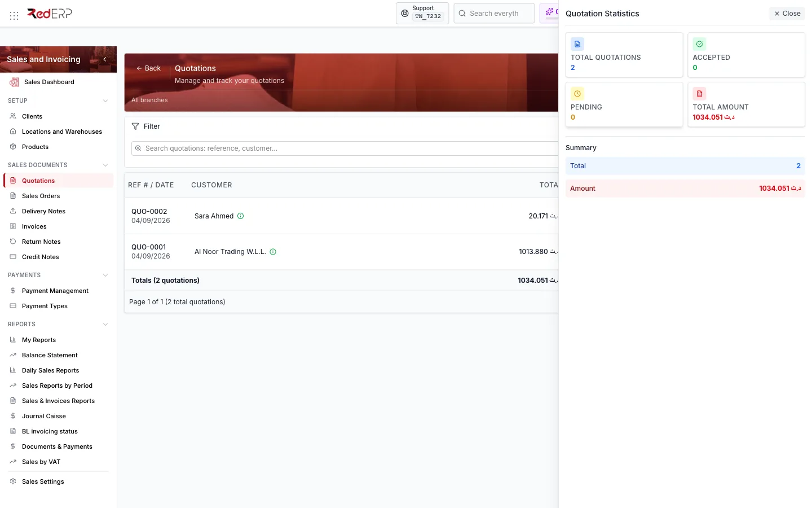Go to Daily Sales Reports
The height and width of the screenshot is (508, 812).
click(59, 370)
